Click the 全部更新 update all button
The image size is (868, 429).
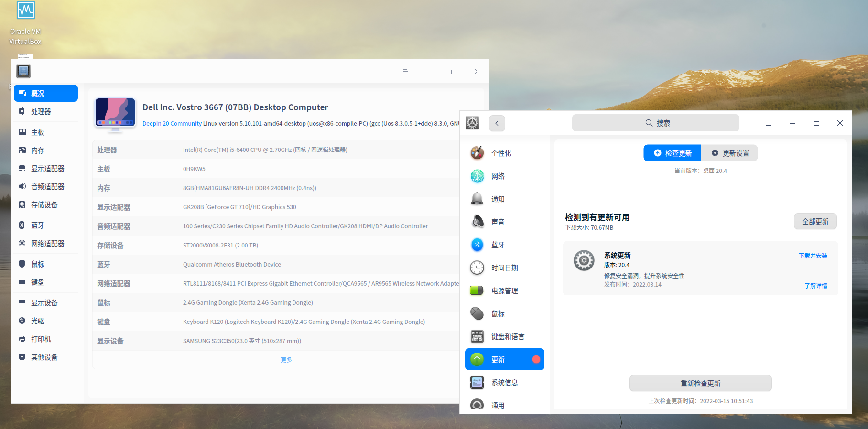point(815,221)
